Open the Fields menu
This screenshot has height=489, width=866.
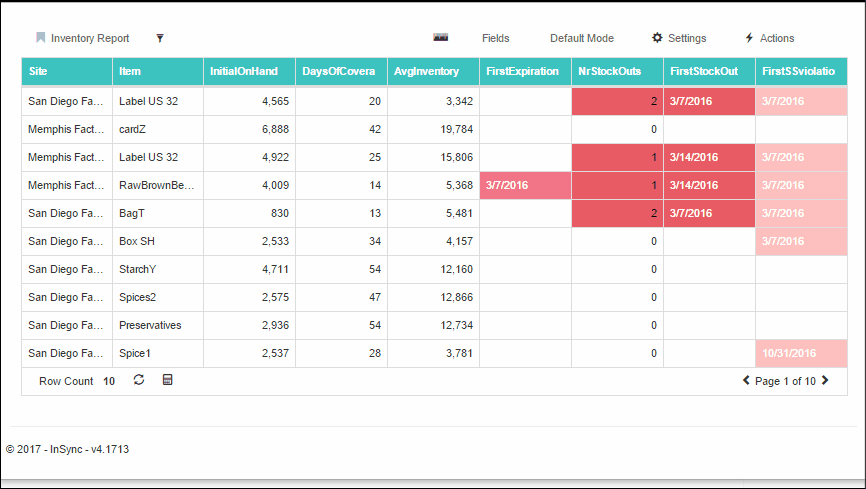(x=495, y=38)
